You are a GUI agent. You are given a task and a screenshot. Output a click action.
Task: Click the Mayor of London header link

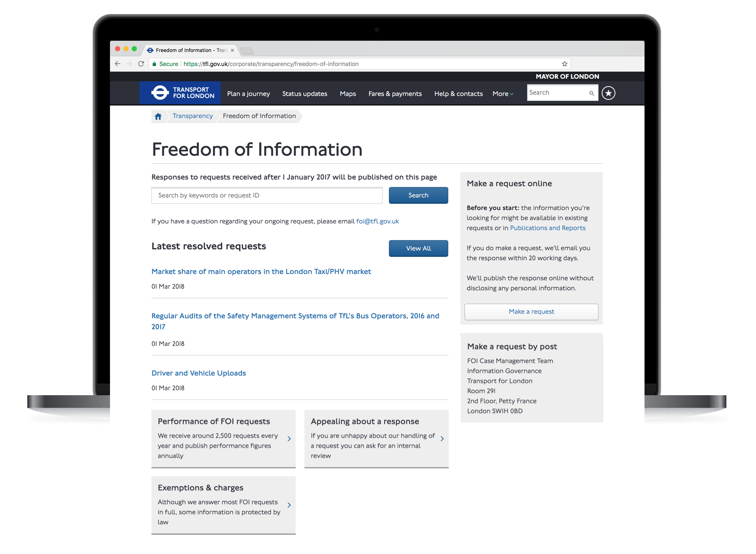(567, 76)
